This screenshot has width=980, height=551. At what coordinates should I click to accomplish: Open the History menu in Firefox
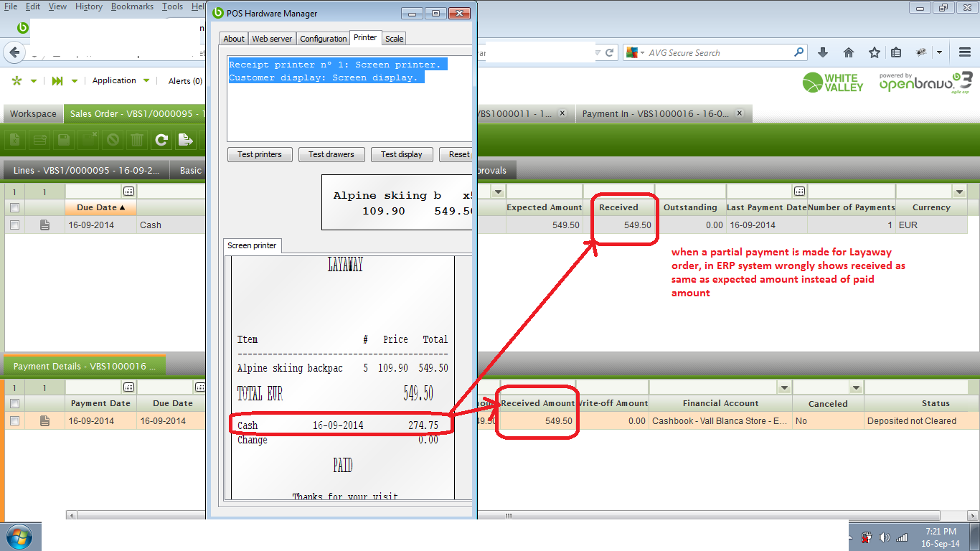[89, 6]
